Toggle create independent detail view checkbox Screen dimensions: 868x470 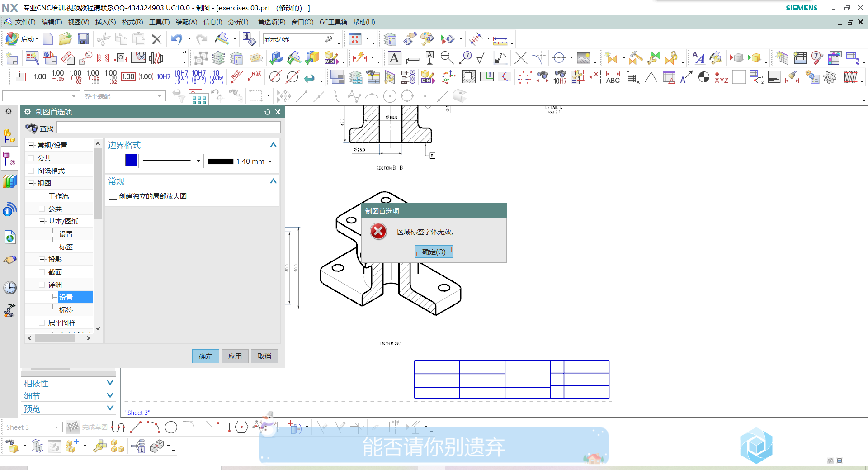pyautogui.click(x=113, y=196)
